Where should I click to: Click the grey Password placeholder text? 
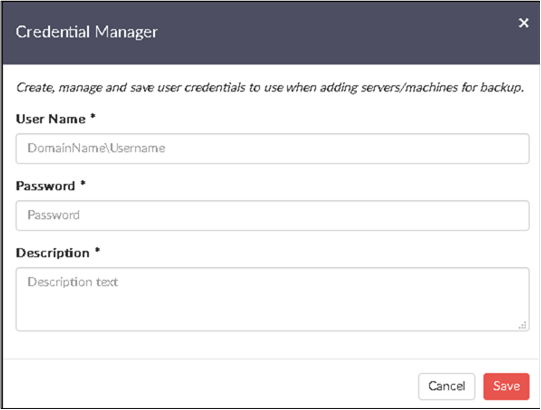pyautogui.click(x=53, y=215)
